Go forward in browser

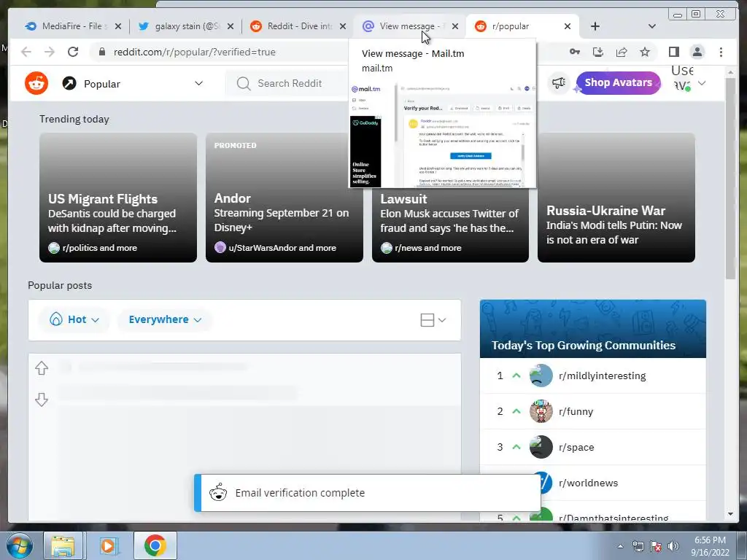point(50,52)
